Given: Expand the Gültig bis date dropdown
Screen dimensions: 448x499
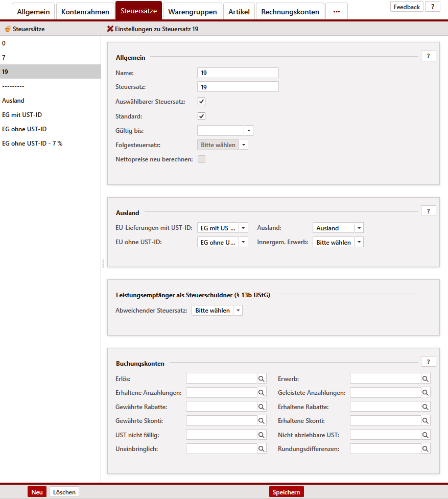Looking at the screenshot, I should [249, 131].
